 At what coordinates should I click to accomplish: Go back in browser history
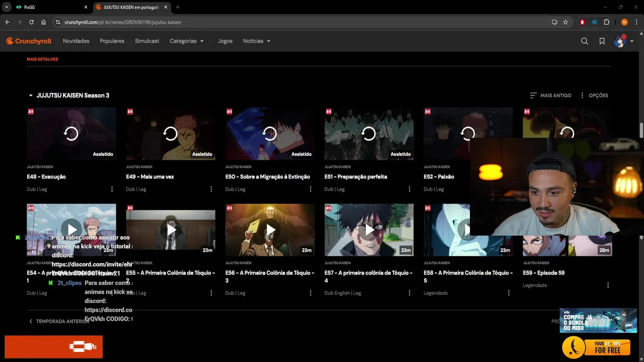click(x=8, y=22)
